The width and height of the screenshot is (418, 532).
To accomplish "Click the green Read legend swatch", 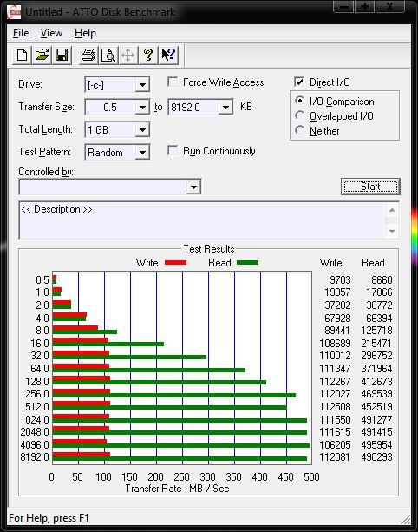I will [x=247, y=263].
